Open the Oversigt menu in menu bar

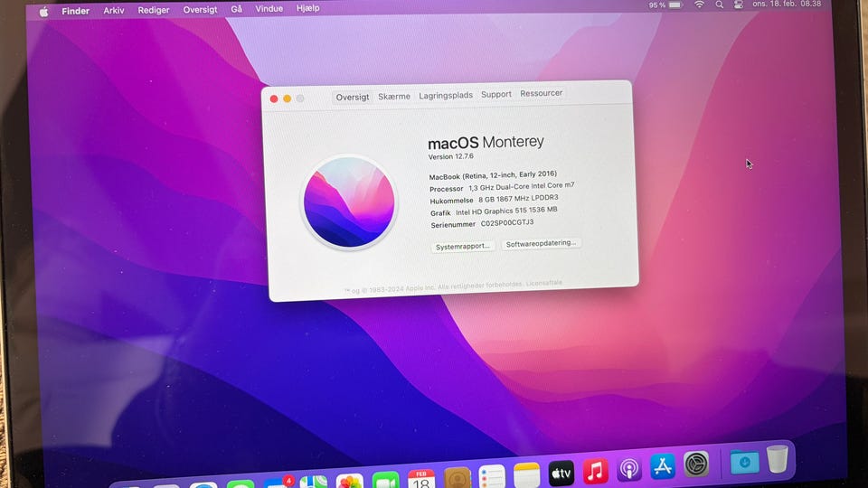(x=200, y=9)
